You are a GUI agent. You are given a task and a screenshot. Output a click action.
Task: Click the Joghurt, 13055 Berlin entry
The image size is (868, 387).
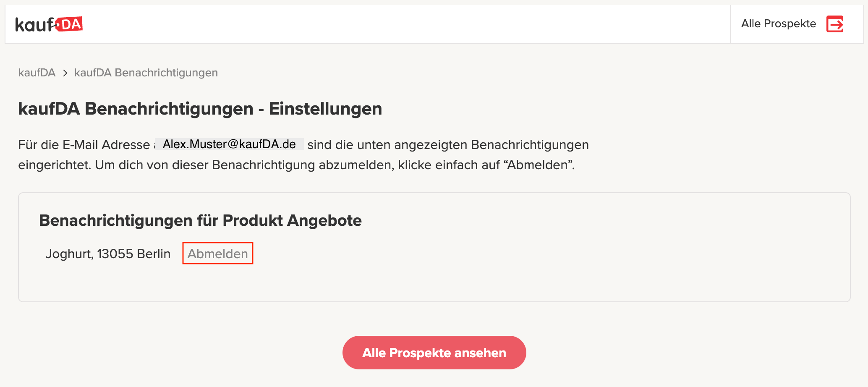108,254
